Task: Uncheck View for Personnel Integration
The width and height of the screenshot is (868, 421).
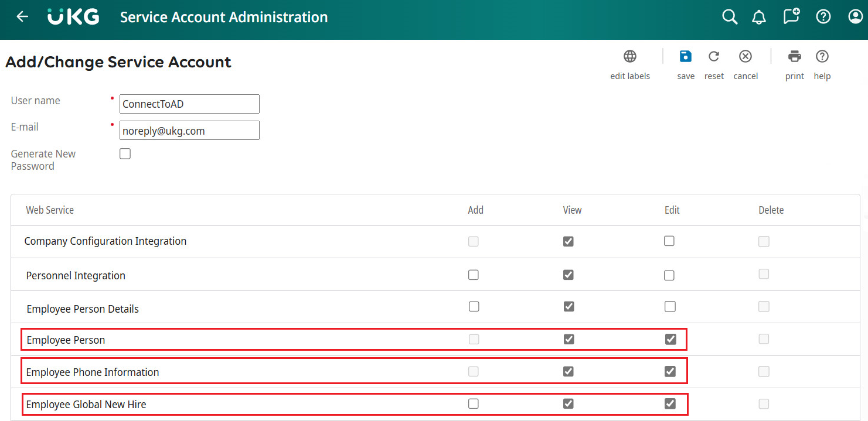Action: [569, 275]
